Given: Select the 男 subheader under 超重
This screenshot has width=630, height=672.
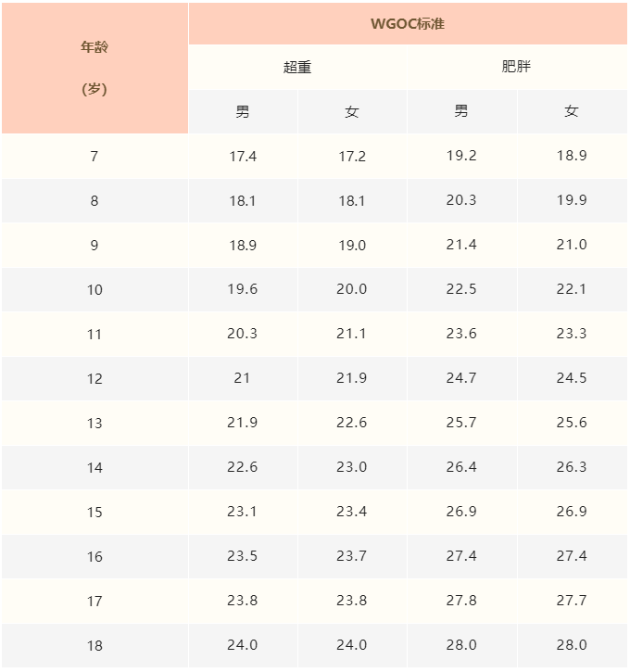Looking at the screenshot, I should (243, 112).
